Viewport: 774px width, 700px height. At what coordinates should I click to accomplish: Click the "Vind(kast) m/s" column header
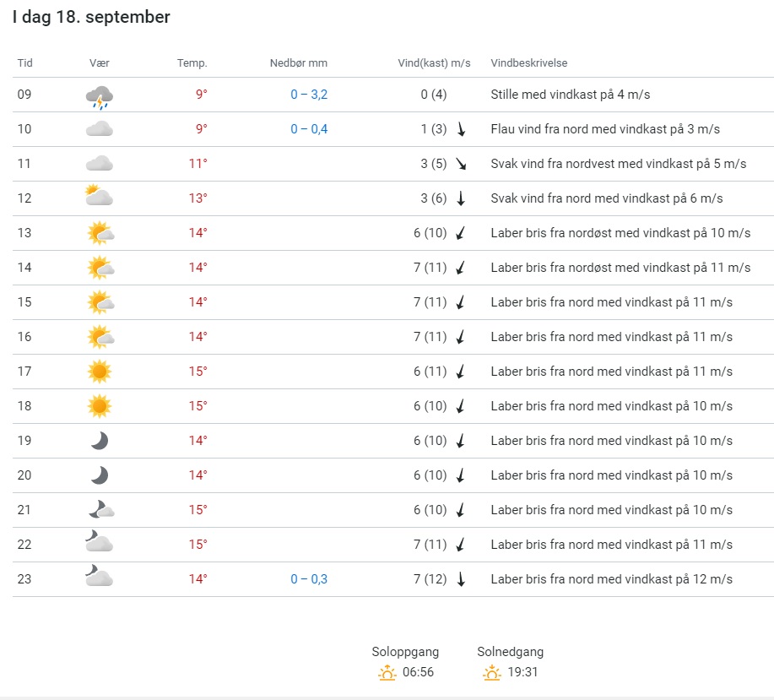click(434, 63)
